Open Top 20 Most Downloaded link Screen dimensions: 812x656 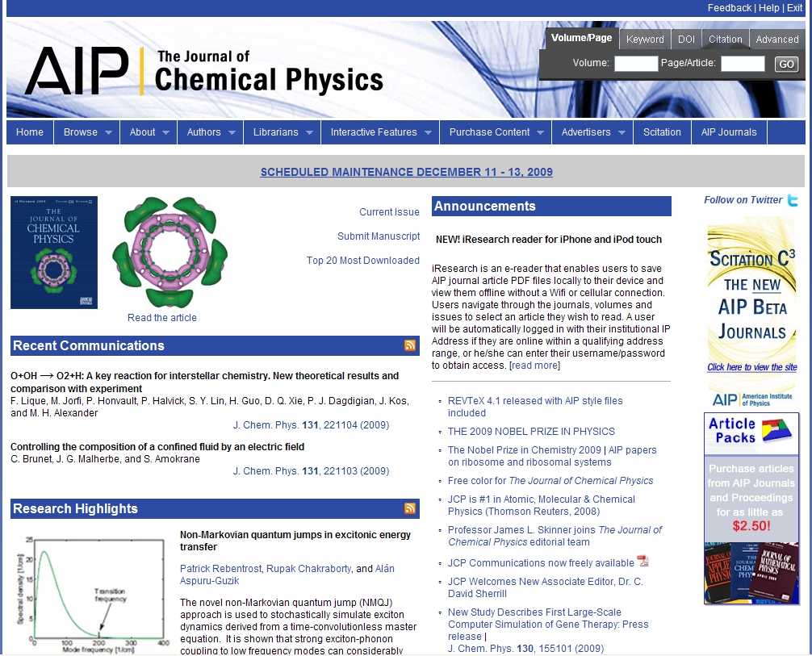362,261
